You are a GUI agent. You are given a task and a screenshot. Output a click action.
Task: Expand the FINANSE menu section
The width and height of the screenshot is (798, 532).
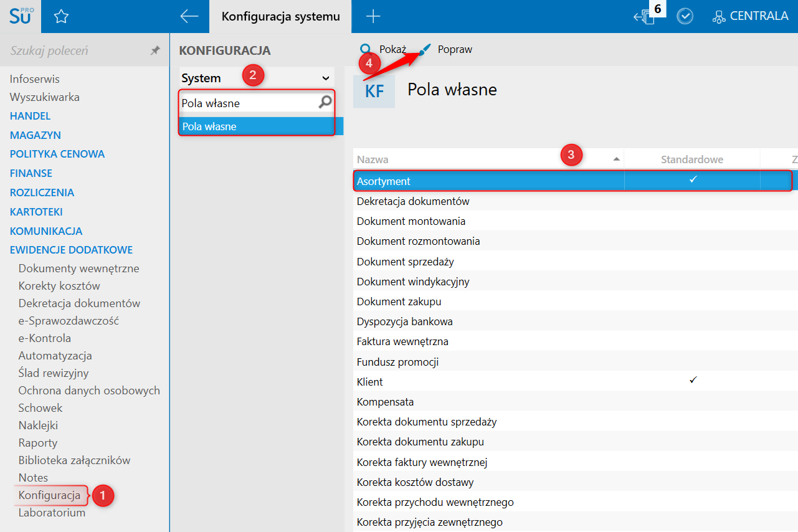[31, 173]
